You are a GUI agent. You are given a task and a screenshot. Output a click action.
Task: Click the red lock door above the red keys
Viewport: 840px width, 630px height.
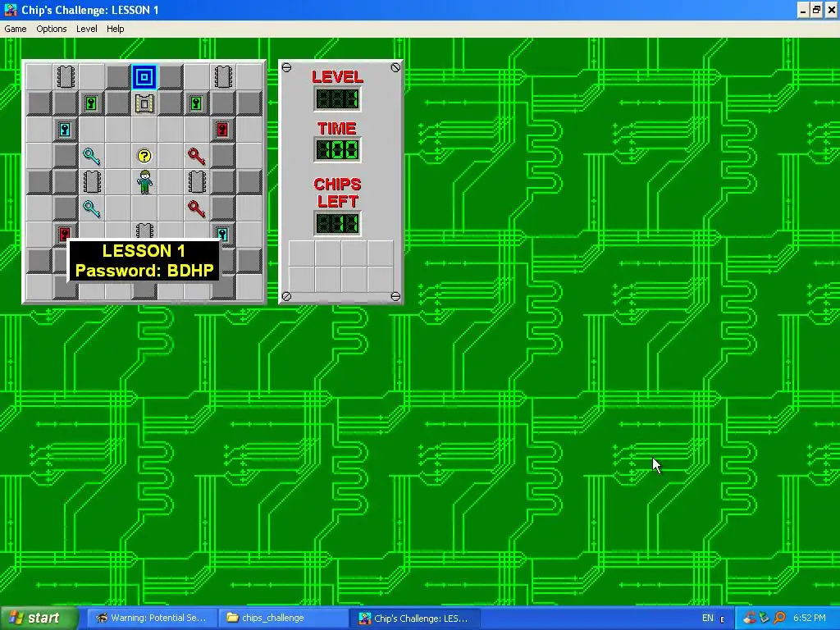pyautogui.click(x=223, y=130)
